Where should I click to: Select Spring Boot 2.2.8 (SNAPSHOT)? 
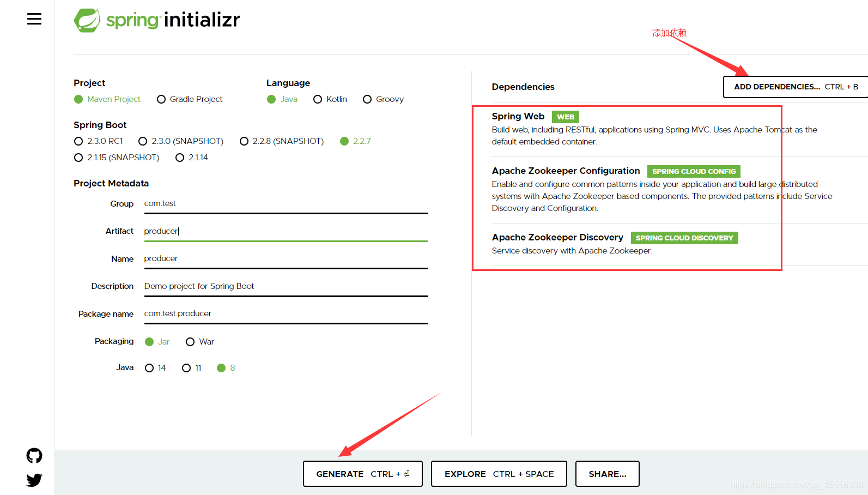tap(282, 141)
